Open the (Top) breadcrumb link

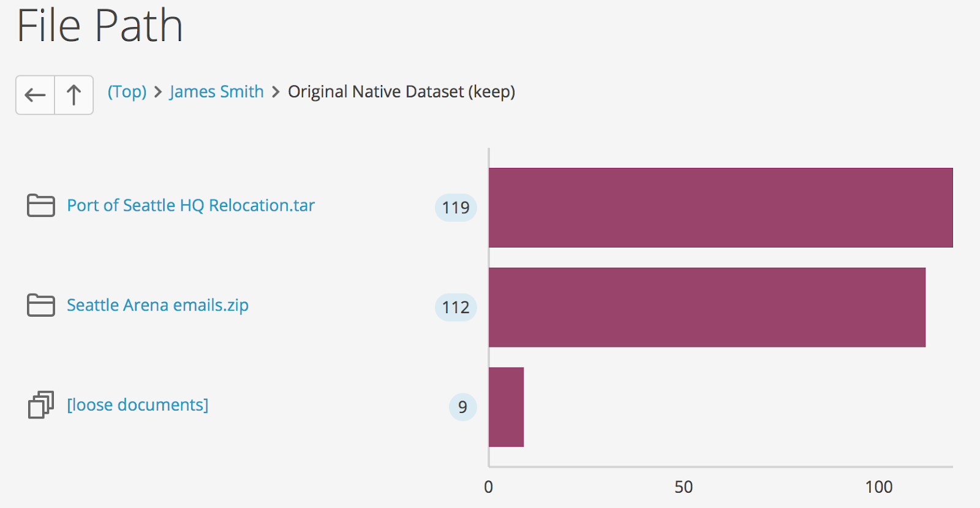coord(127,91)
